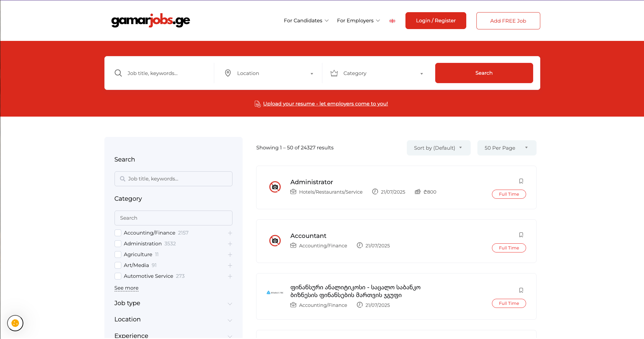
Task: Bookmark the Accountant job listing
Action: (521, 235)
